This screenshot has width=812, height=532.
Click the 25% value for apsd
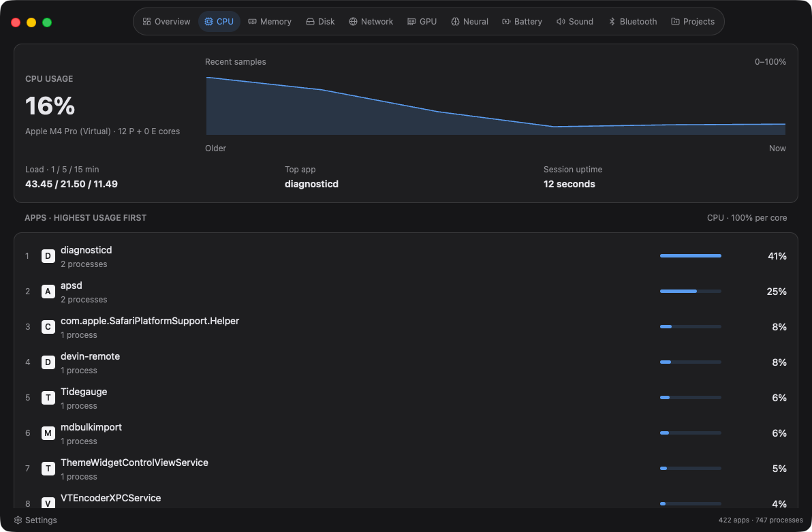(x=777, y=292)
